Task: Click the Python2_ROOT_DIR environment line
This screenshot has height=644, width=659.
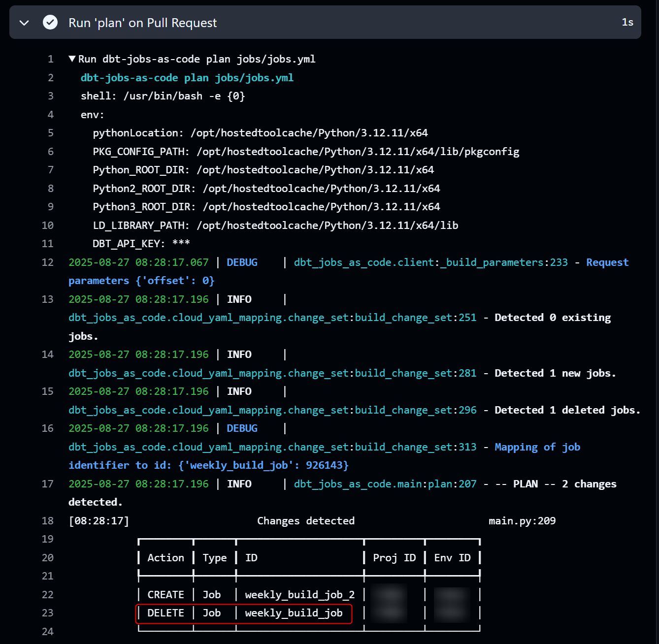Action: 266,189
